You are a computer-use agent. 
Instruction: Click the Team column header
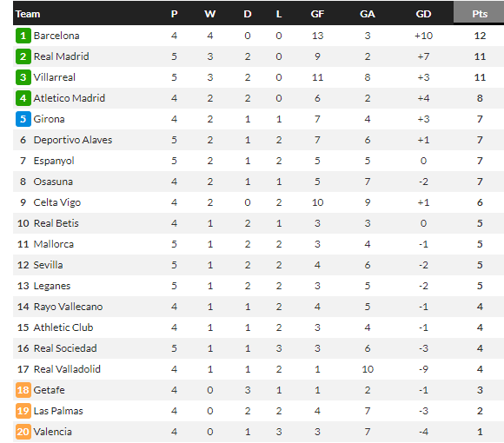[28, 14]
